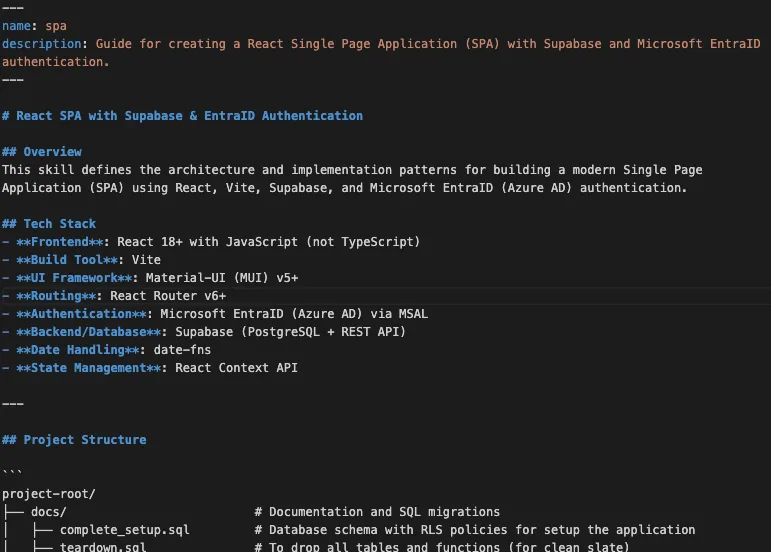This screenshot has height=552, width=771.
Task: Click the 'Date Handling' list entry
Action: pyautogui.click(x=81, y=350)
